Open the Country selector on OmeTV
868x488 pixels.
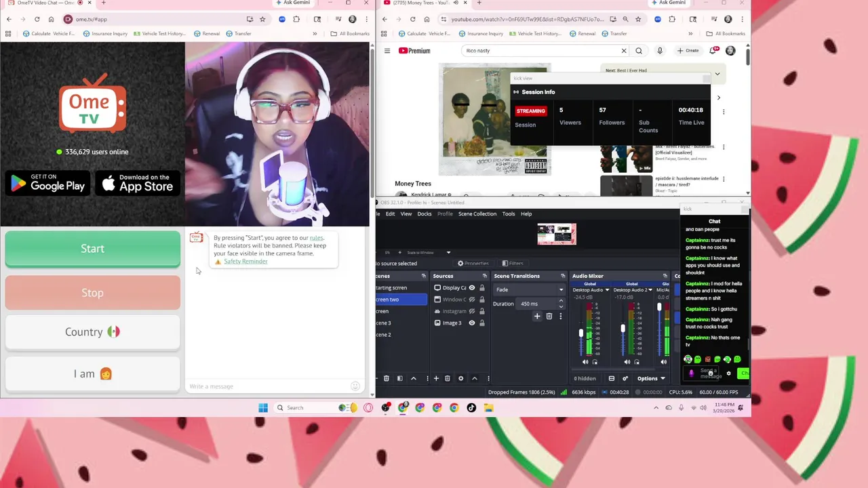(x=92, y=332)
